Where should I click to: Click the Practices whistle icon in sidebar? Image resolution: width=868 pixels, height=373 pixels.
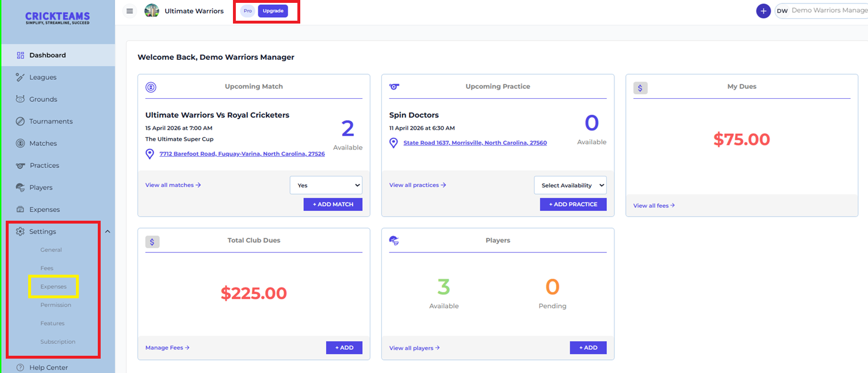coord(20,166)
